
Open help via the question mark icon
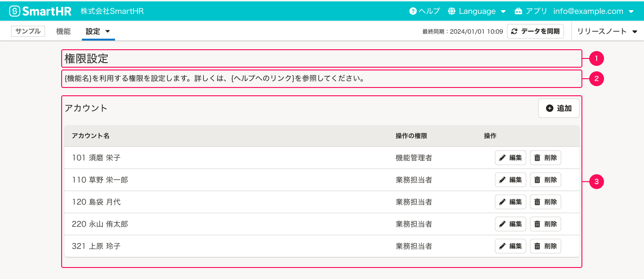click(413, 11)
